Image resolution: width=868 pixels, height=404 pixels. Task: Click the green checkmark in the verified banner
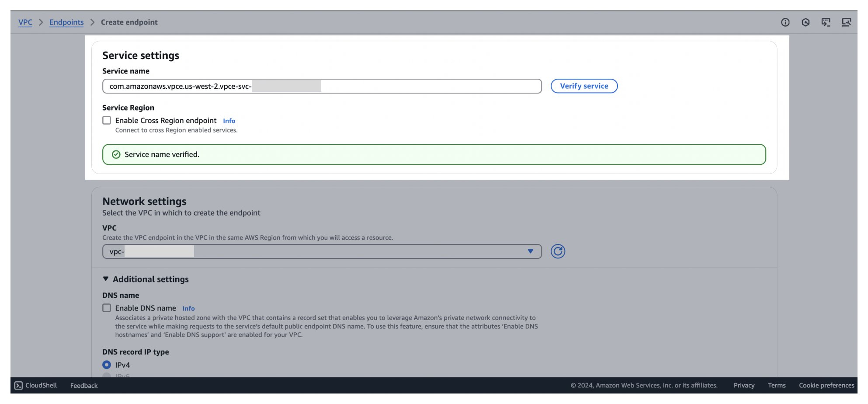tap(115, 154)
